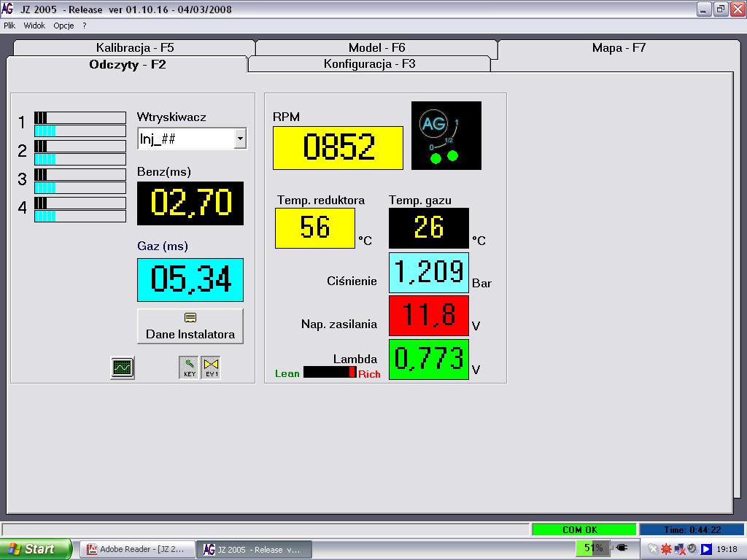Screen dimensions: 747x560
Task: Click Temp. reduktora value 56 display
Action: (x=315, y=228)
